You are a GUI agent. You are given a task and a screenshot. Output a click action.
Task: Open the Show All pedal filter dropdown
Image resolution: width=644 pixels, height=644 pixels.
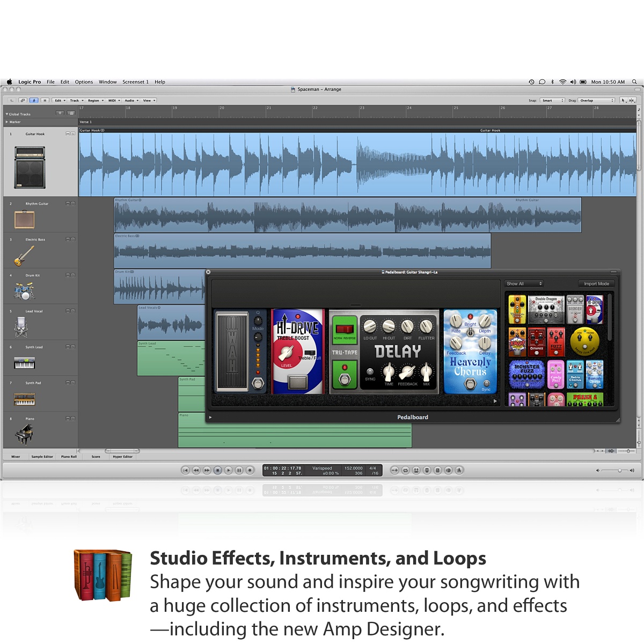[524, 283]
